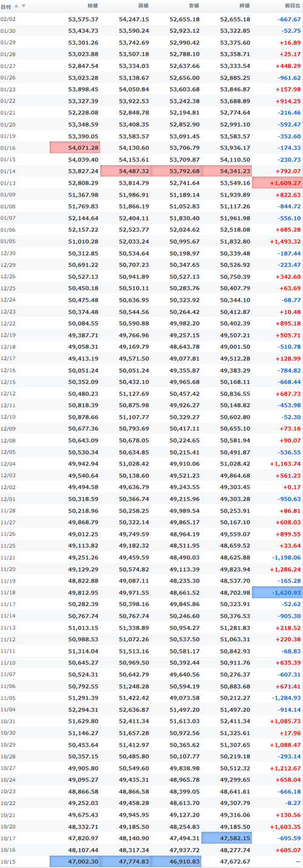Image resolution: width=303 pixels, height=868 pixels.
Task: Select the 高値 column header
Action: point(142,6)
